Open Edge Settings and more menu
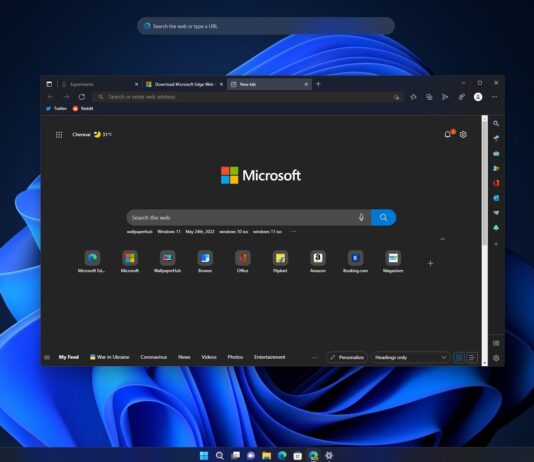Image resolution: width=534 pixels, height=462 pixels. [x=494, y=97]
